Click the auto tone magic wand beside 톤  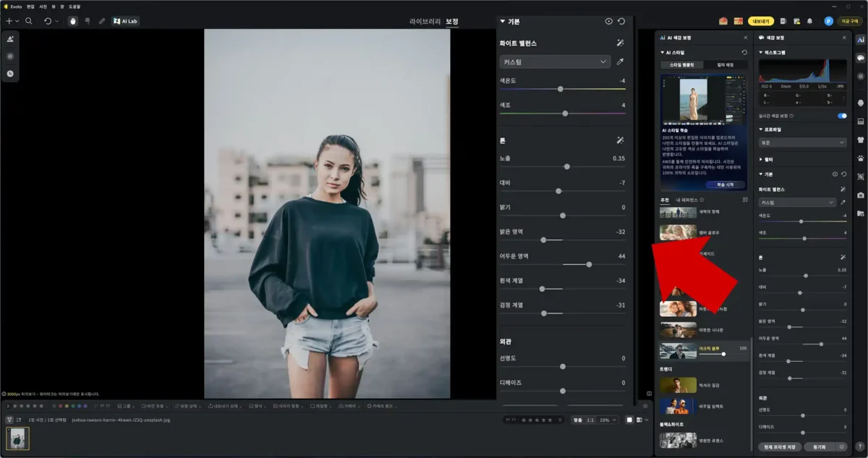point(620,140)
